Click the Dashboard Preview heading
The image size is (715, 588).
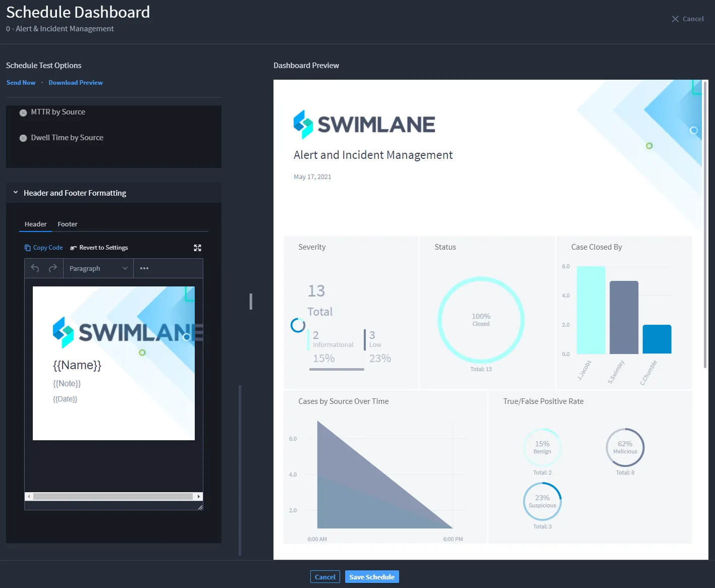pyautogui.click(x=306, y=66)
